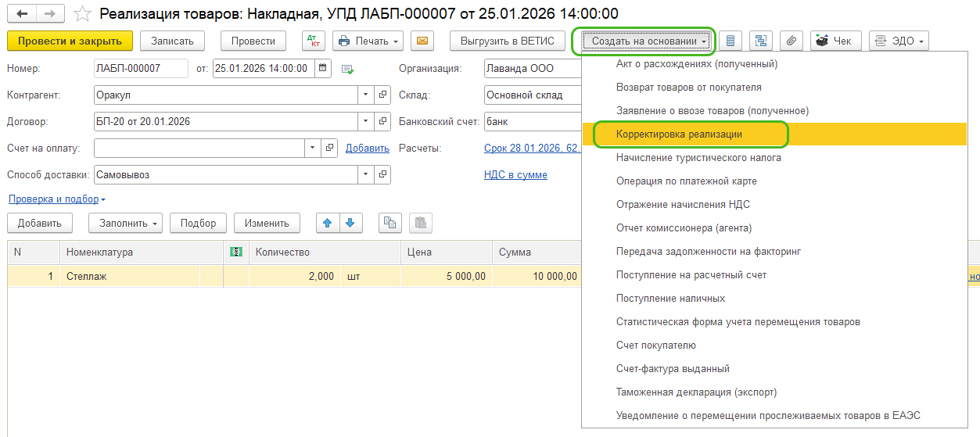Image resolution: width=980 pixels, height=437 pixels.
Task: Click Добавить button above the table
Action: pos(40,223)
